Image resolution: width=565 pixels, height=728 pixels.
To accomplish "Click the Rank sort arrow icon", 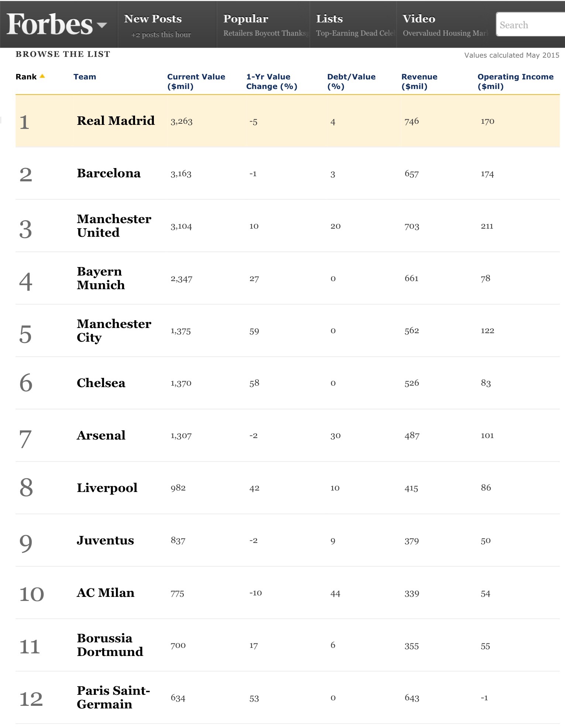I will pyautogui.click(x=42, y=76).
